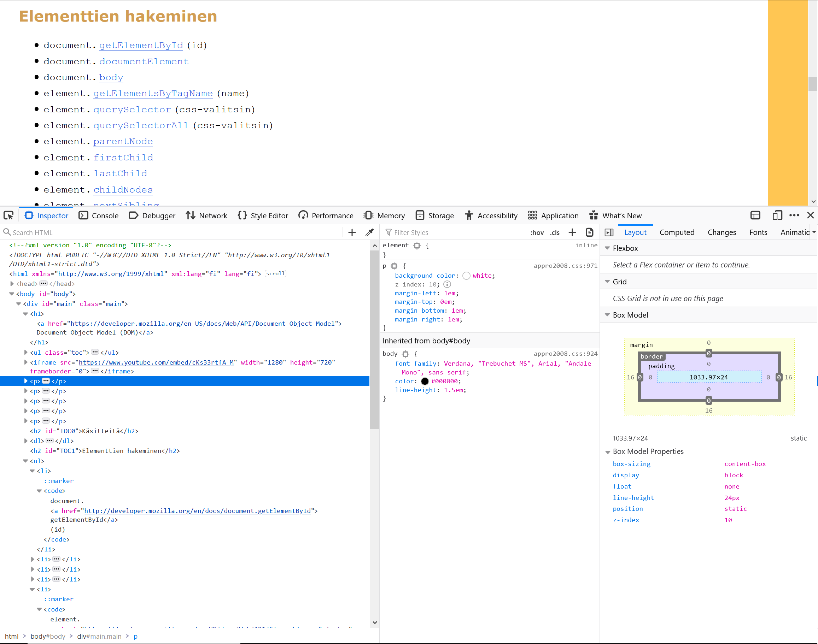This screenshot has width=818, height=644.
Task: Open white background-color swatch
Action: pyautogui.click(x=466, y=276)
